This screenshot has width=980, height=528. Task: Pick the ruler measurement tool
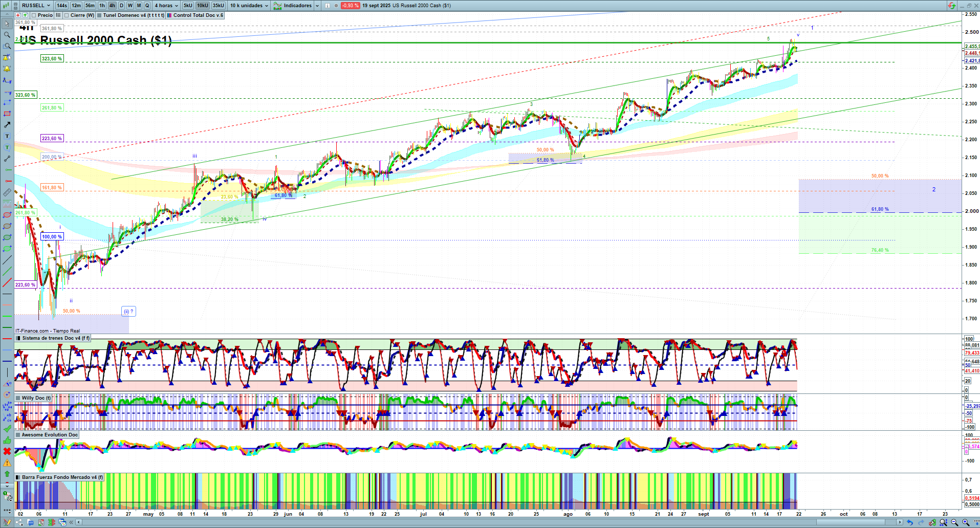(7, 192)
